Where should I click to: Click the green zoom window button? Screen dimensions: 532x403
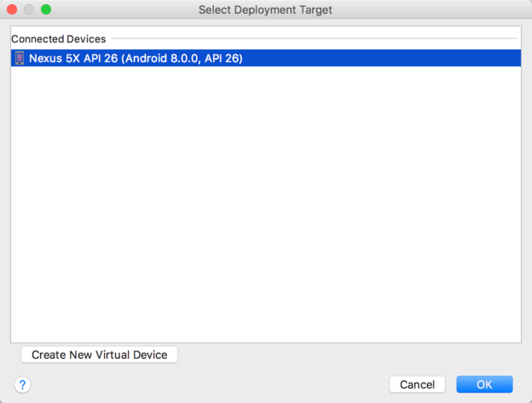(x=45, y=9)
